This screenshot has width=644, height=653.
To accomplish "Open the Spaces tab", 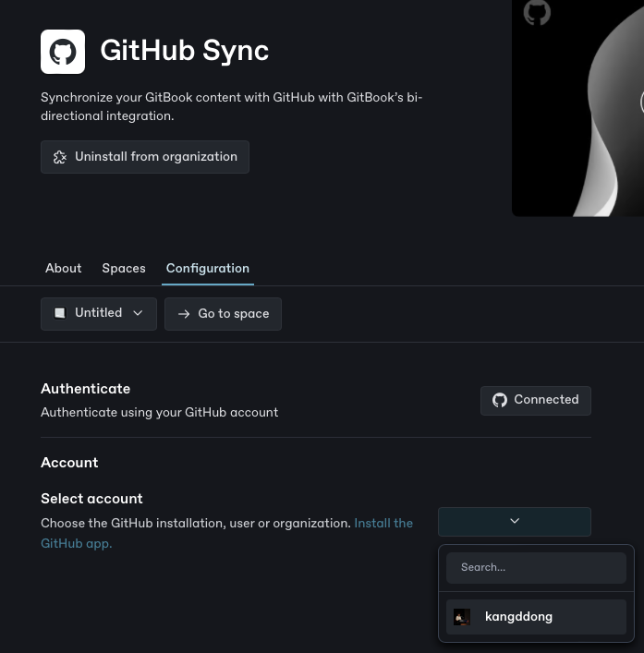I will (124, 268).
